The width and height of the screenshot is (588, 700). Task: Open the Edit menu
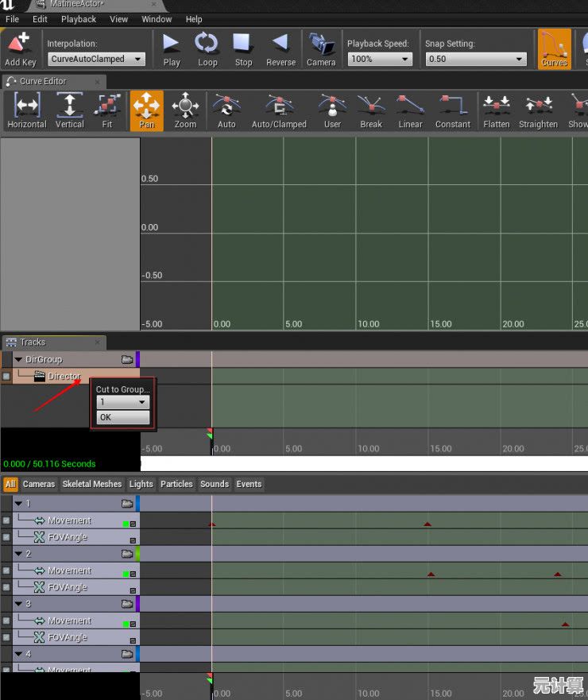coord(40,19)
